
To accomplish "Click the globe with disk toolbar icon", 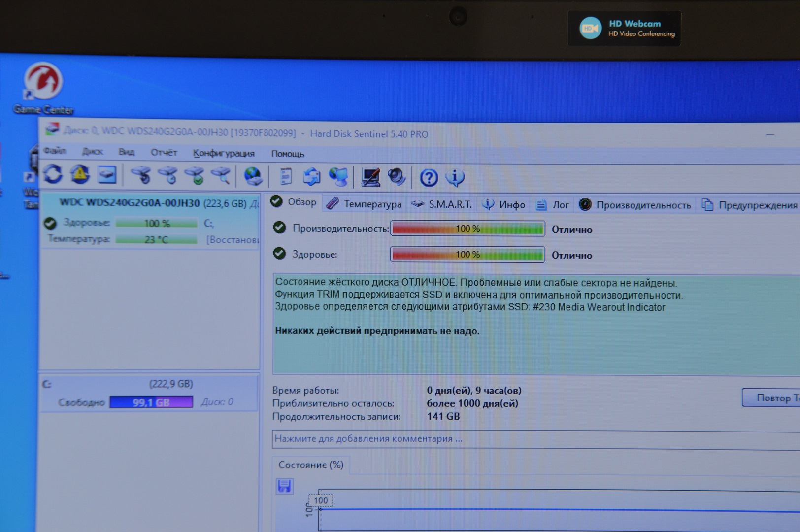I will click(253, 176).
